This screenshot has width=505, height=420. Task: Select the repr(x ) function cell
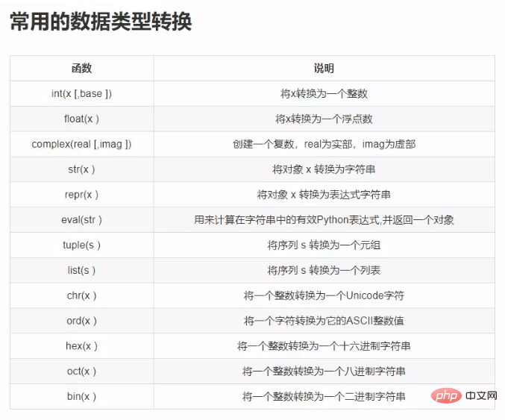tap(82, 195)
